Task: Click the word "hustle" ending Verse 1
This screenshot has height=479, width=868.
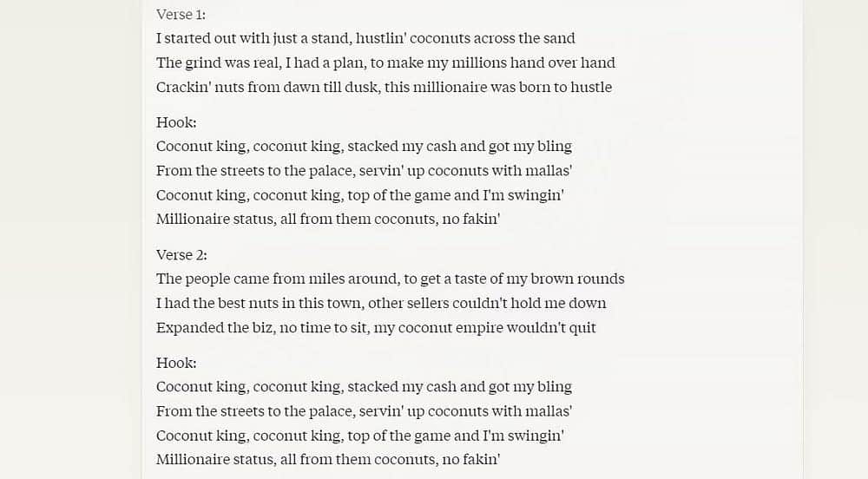Action: [x=591, y=87]
